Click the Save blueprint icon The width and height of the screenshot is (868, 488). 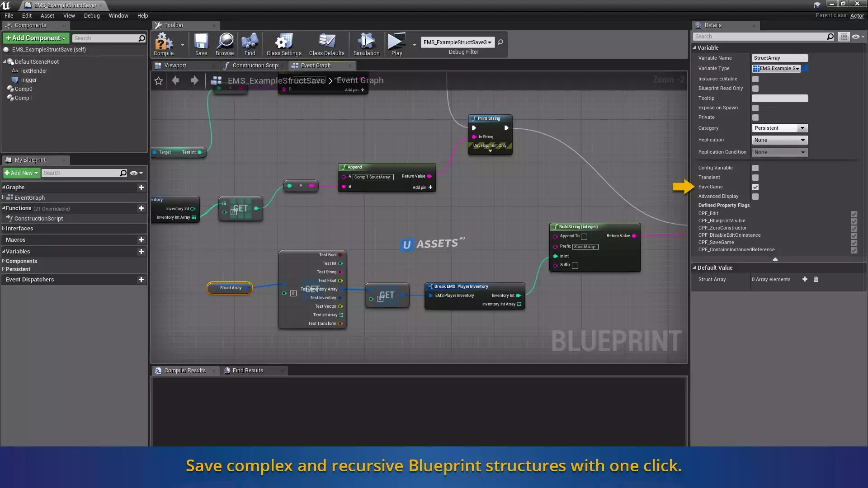click(x=201, y=44)
